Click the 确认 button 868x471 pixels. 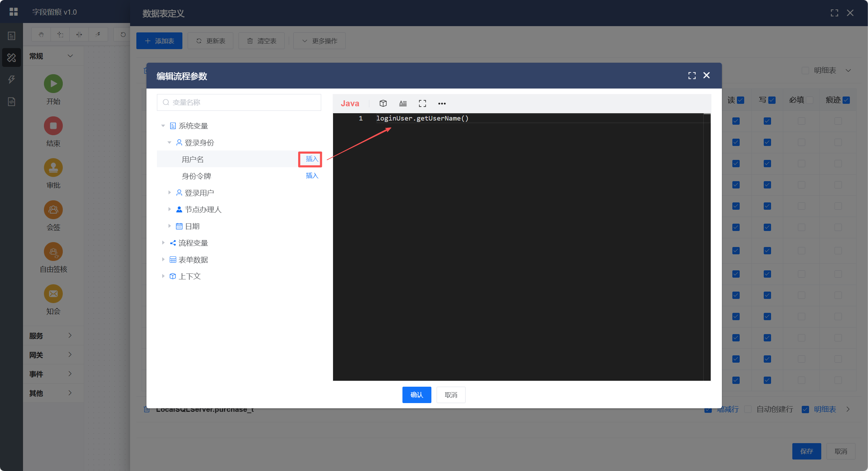(x=416, y=395)
